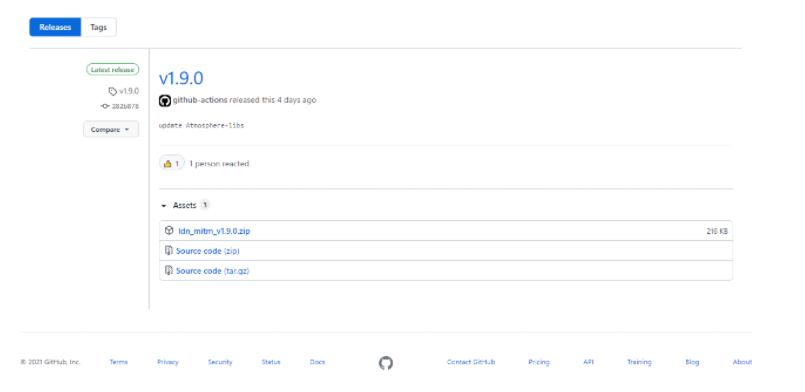Open the Status footer link
This screenshot has height=392, width=805.
pos(271,362)
